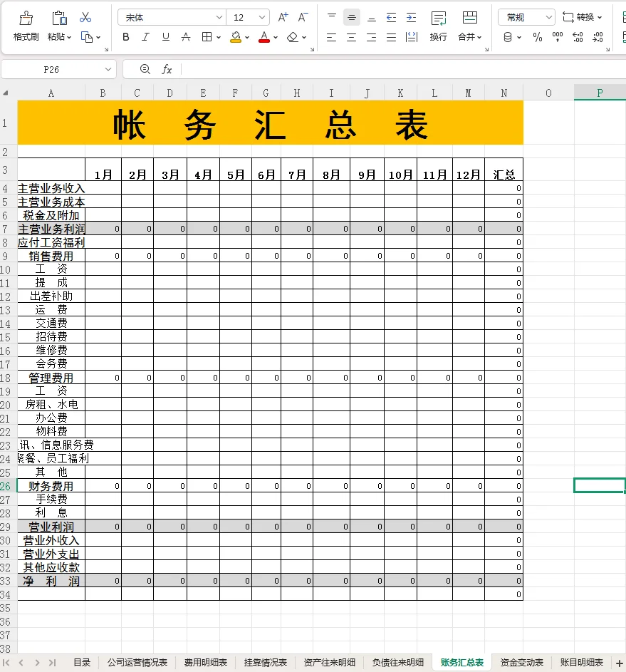Click the increase decimal places icon
Screen dimensions: 626x672
tap(578, 37)
